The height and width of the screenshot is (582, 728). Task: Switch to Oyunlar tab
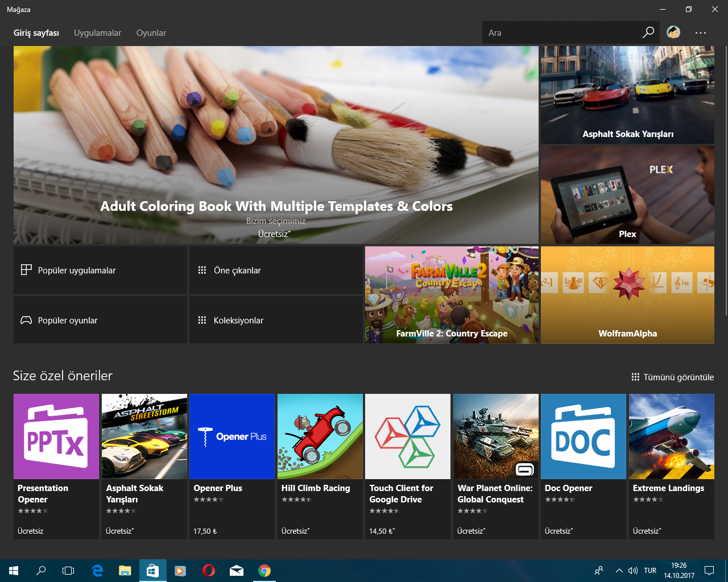(x=151, y=33)
